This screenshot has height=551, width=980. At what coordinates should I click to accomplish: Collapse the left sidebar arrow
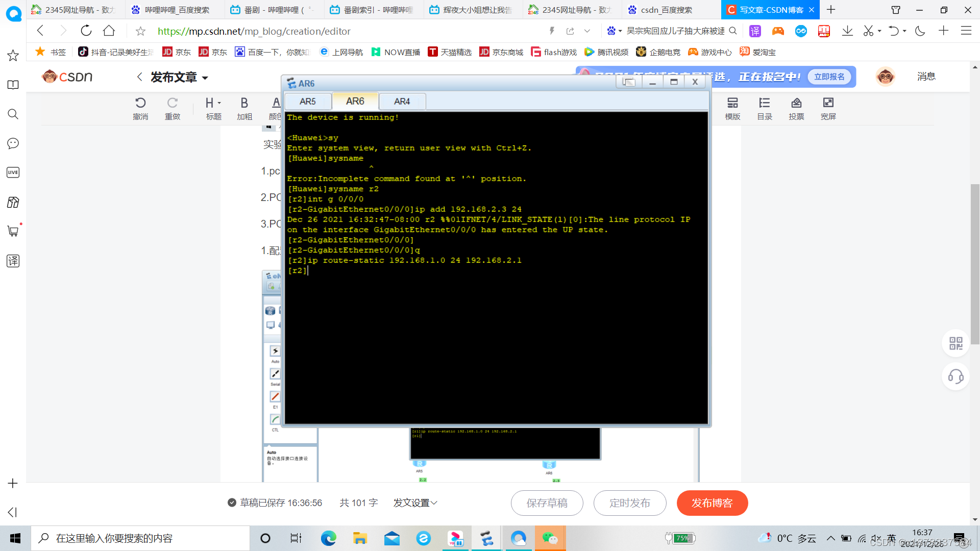[x=13, y=512]
